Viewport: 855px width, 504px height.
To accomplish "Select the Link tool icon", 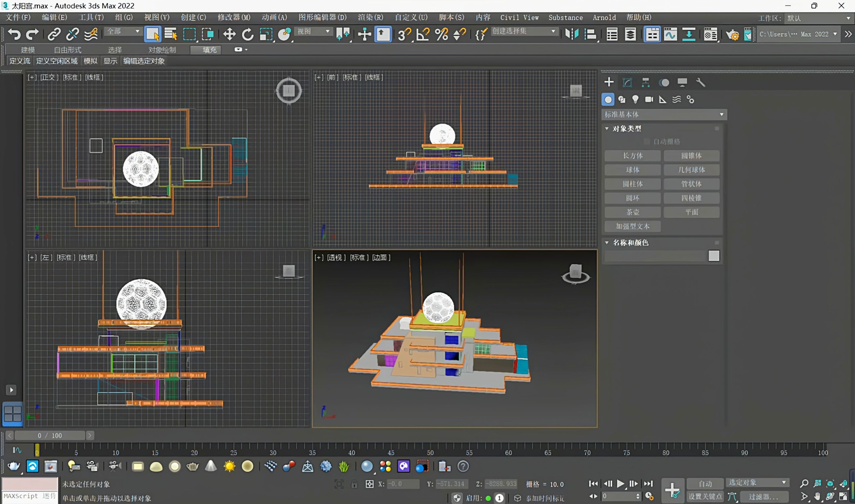I will pyautogui.click(x=54, y=34).
